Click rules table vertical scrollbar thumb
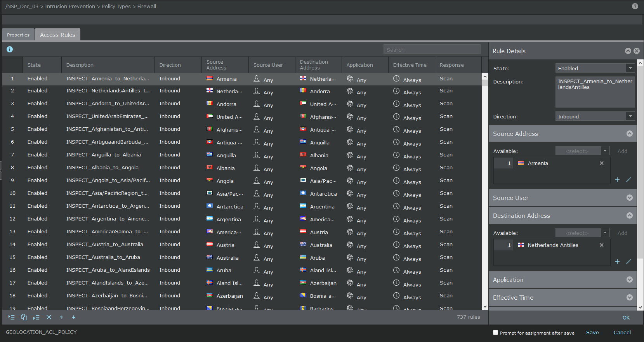 coord(484,83)
